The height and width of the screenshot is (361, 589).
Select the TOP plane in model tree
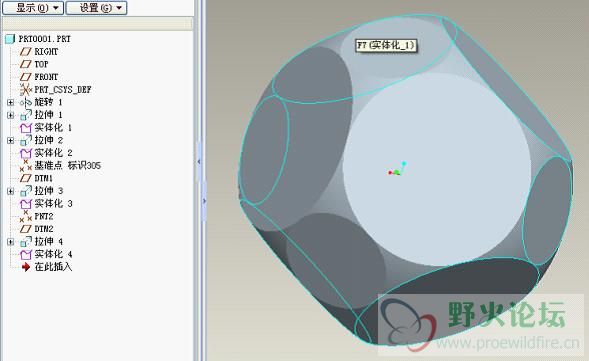click(41, 64)
